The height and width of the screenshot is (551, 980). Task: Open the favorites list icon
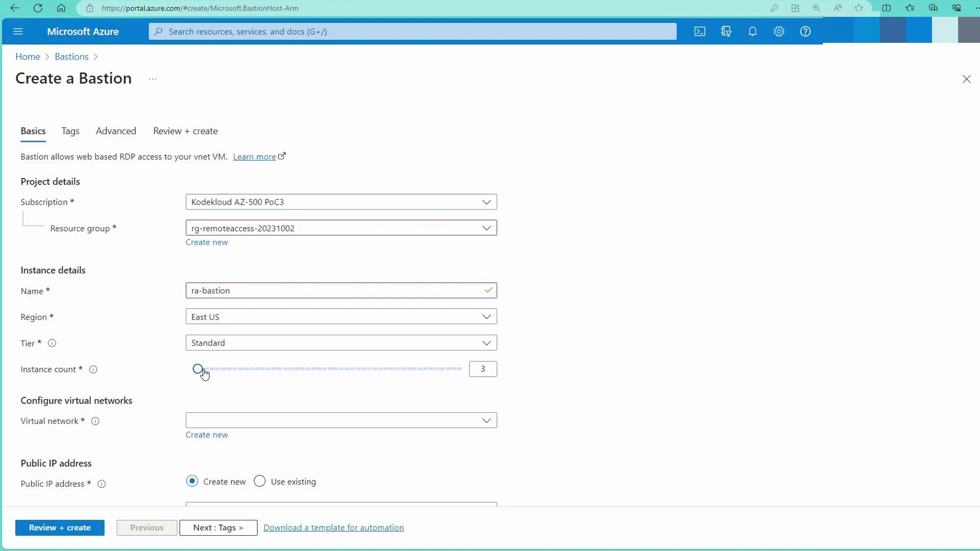coord(910,8)
